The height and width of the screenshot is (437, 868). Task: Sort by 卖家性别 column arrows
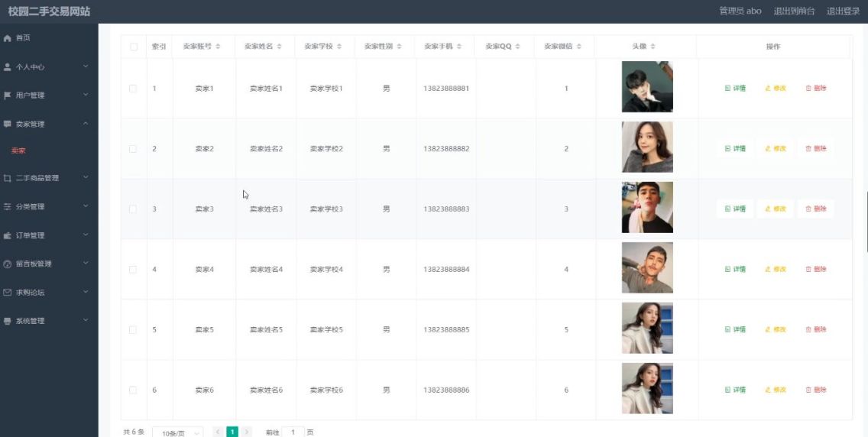click(x=399, y=47)
